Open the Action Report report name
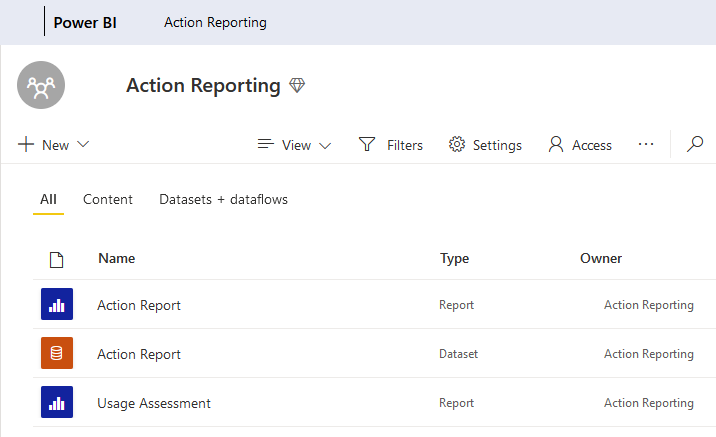The height and width of the screenshot is (437, 716). pyautogui.click(x=139, y=305)
